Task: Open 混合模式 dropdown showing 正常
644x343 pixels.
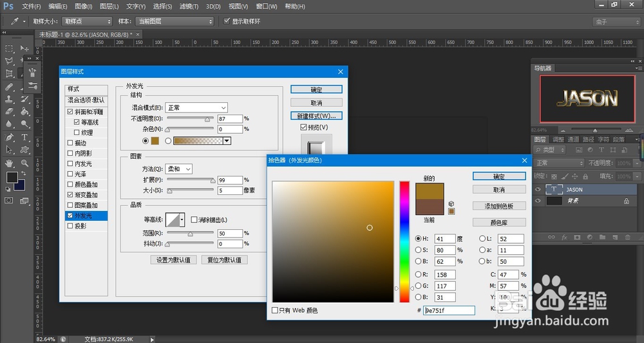Action: coord(196,107)
